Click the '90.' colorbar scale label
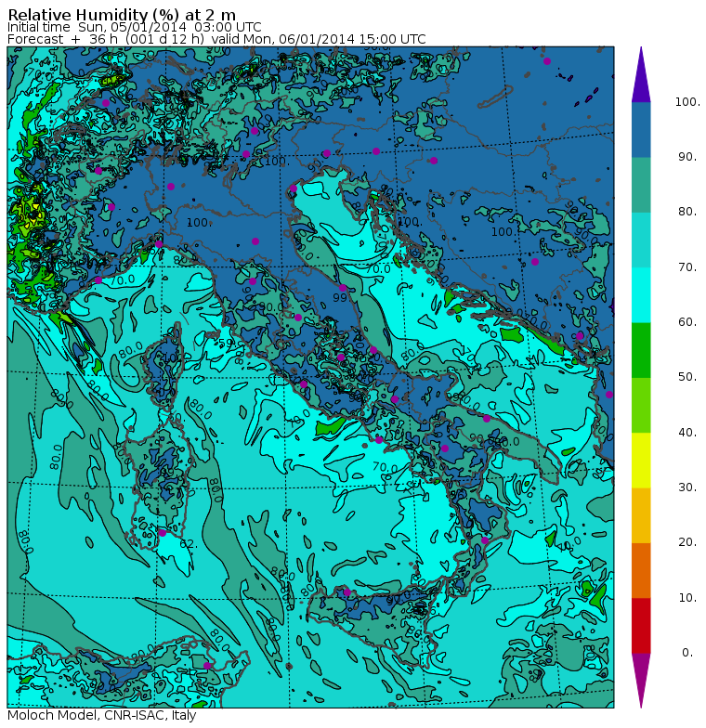This screenshot has height=728, width=706. 687,157
